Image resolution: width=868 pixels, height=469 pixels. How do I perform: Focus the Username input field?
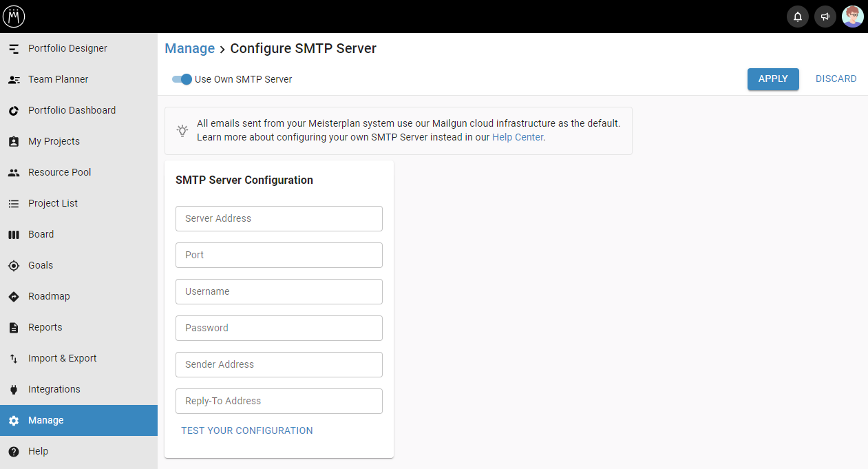coord(279,291)
